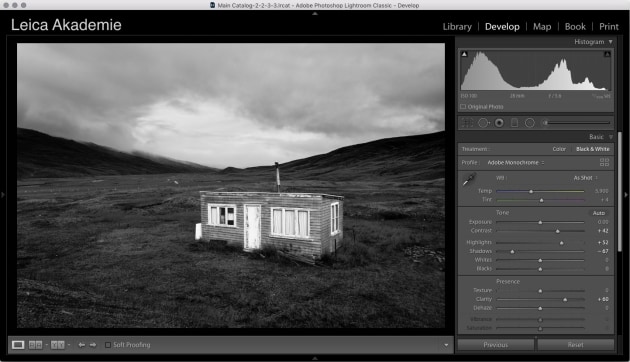Pick the White Balance Selector eyedropper
This screenshot has width=630, height=362.
pos(468,180)
